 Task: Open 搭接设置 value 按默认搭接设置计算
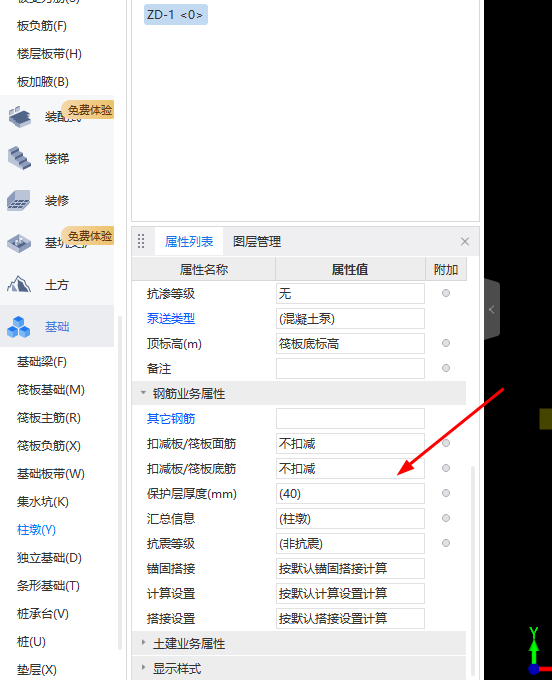350,619
